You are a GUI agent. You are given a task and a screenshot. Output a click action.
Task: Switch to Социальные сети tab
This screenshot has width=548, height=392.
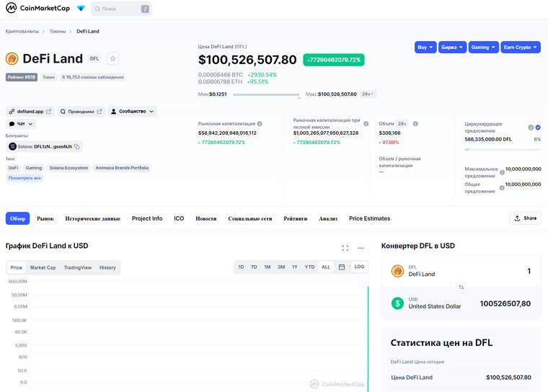point(250,219)
